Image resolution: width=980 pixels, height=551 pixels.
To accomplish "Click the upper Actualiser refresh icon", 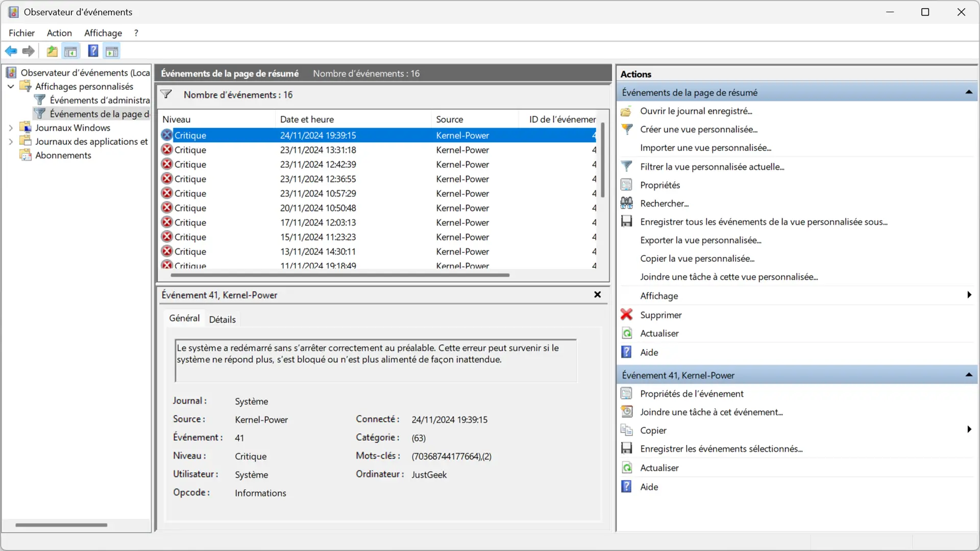I will [626, 334].
